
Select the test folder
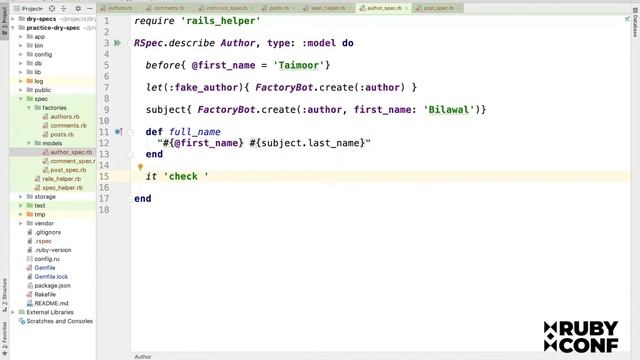tap(40, 206)
